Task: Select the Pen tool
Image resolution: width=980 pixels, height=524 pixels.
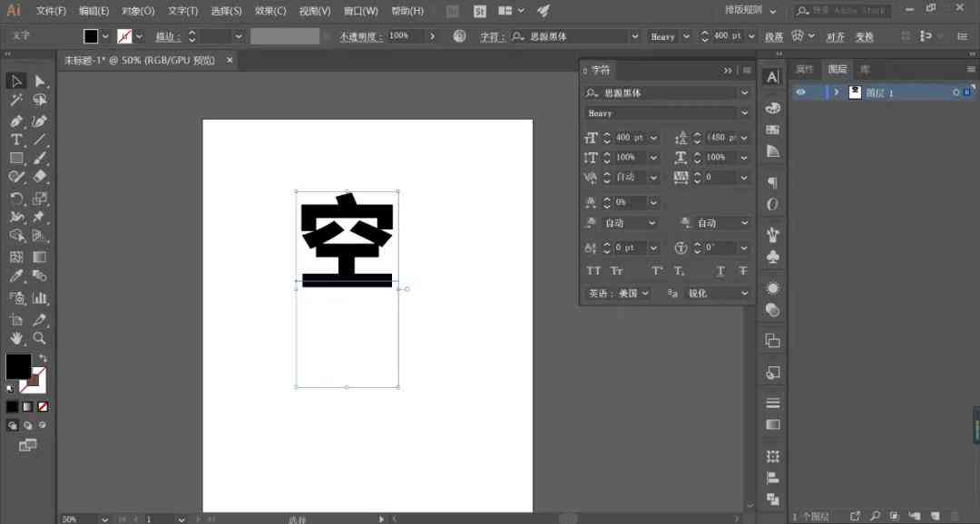Action: pos(16,121)
